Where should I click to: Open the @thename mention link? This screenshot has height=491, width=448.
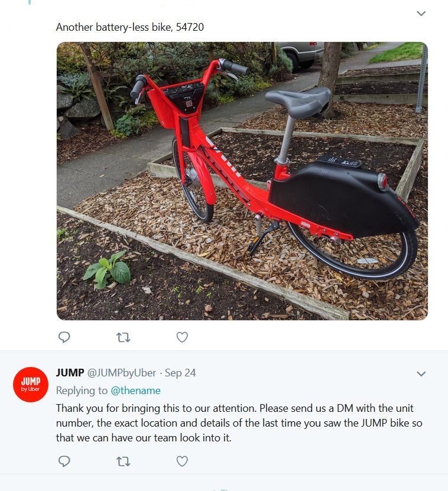click(x=136, y=391)
